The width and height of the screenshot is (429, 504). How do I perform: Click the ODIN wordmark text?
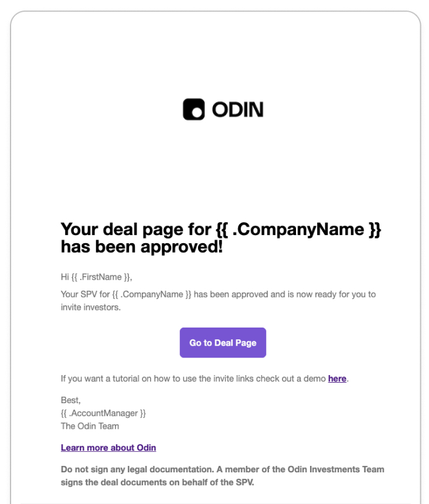238,110
